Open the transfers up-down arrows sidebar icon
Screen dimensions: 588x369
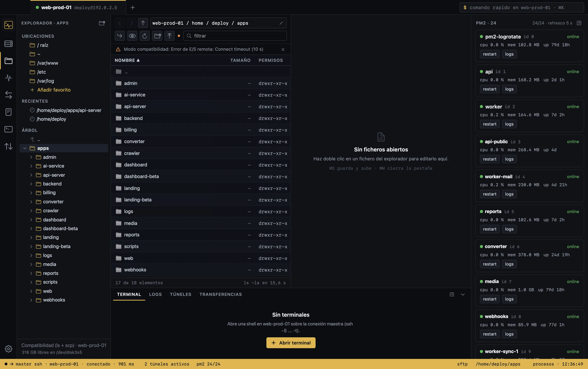pos(9,146)
